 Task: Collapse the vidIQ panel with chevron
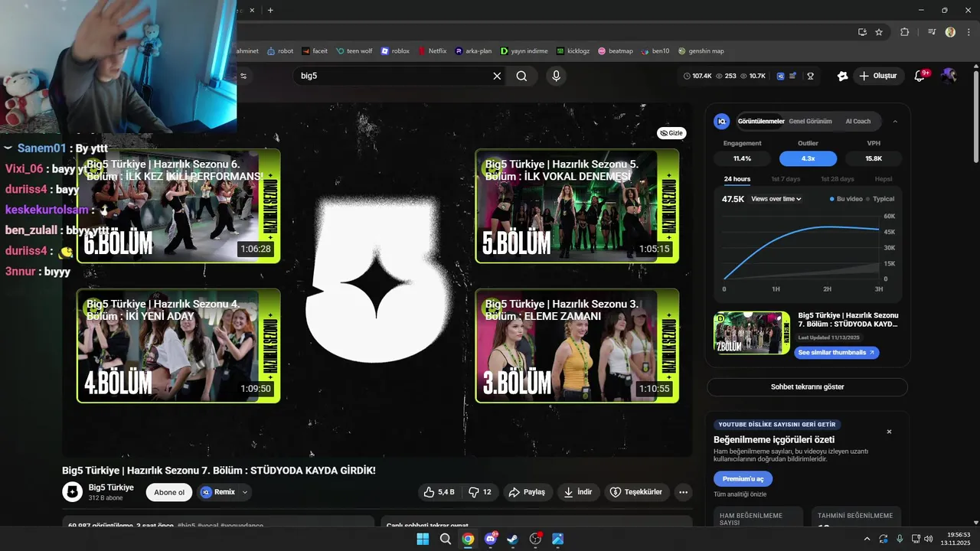pos(895,121)
